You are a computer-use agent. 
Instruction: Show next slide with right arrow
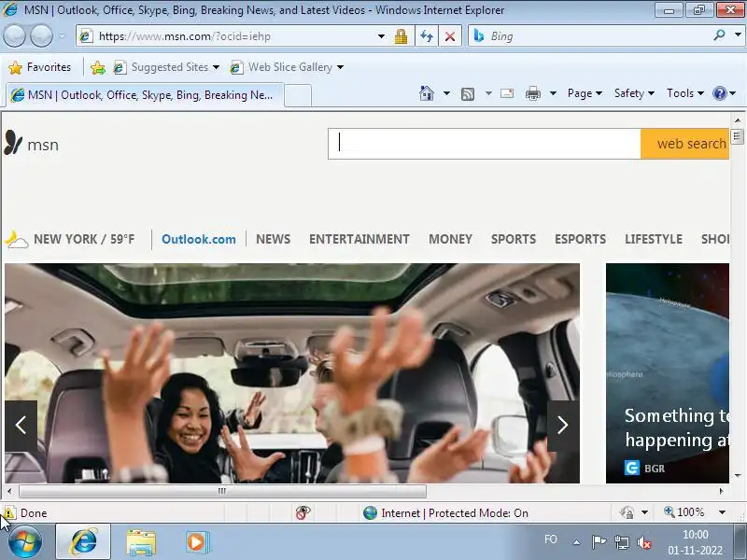[563, 426]
